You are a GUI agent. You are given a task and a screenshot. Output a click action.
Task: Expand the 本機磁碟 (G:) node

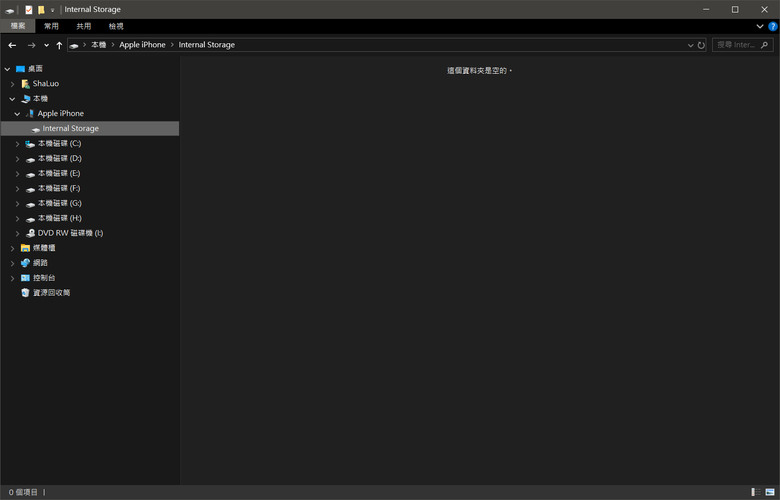[17, 203]
